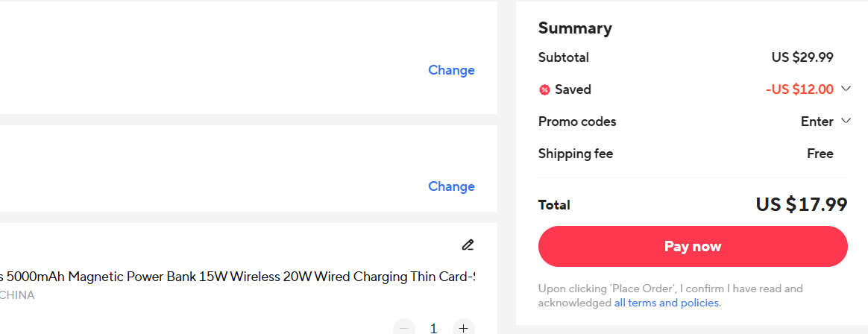Click the Free shipping fee value
This screenshot has width=868, height=334.
point(820,154)
